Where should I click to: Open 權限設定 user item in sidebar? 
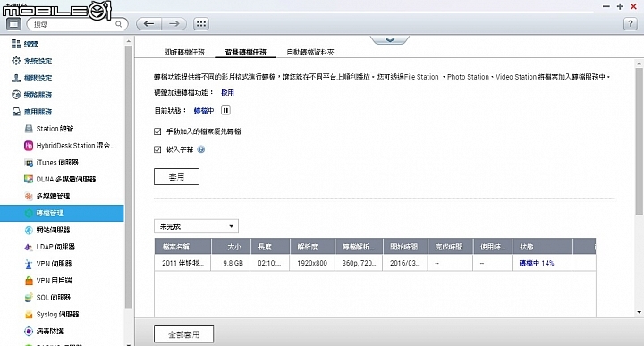(32, 78)
